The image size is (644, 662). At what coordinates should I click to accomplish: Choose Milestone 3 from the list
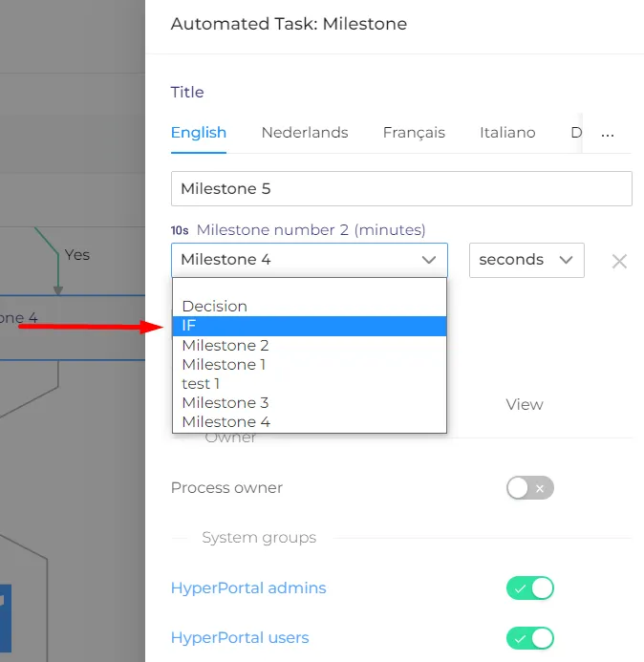(x=310, y=402)
